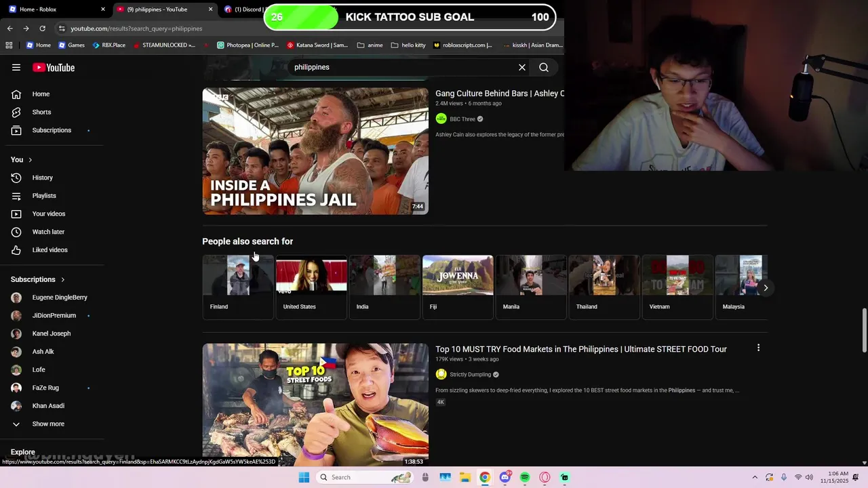This screenshot has width=868, height=488.
Task: Open the Gang Culture Behind Bars video title
Action: pos(500,94)
